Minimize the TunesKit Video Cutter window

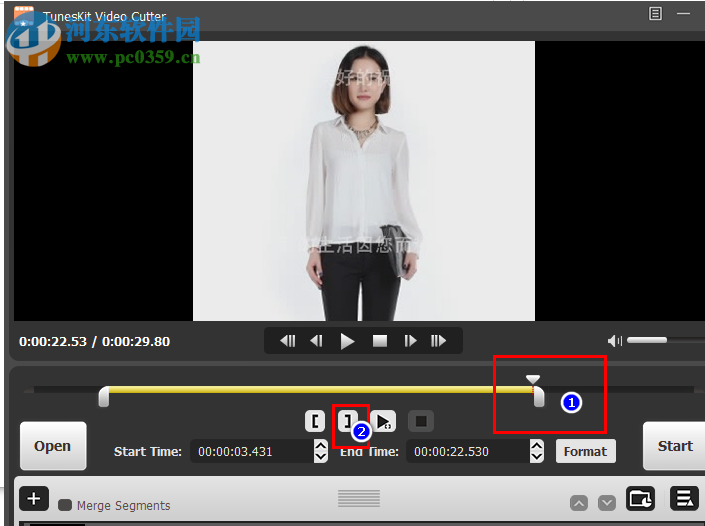point(683,13)
